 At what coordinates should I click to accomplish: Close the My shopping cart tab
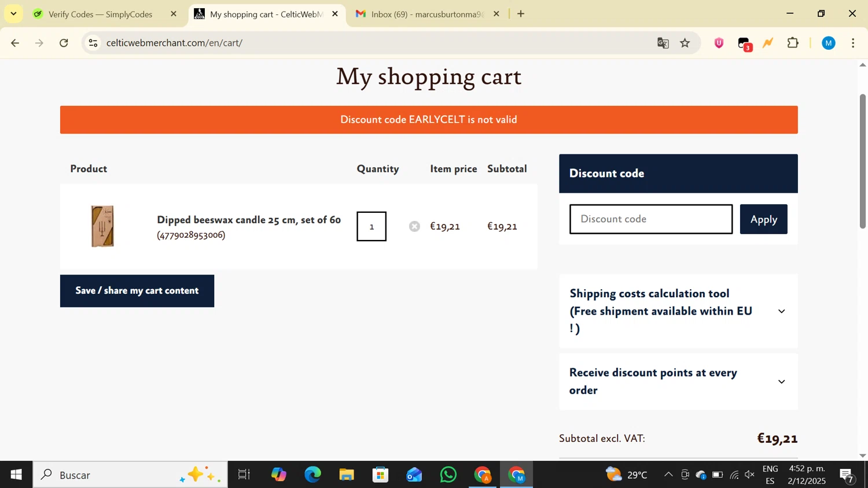(x=335, y=14)
